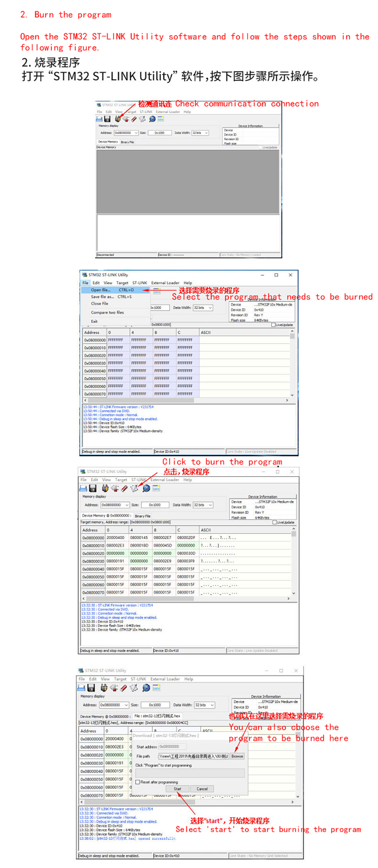The image size is (378, 868).
Task: Click ASCII column header in File-menu window
Action: [244, 332]
